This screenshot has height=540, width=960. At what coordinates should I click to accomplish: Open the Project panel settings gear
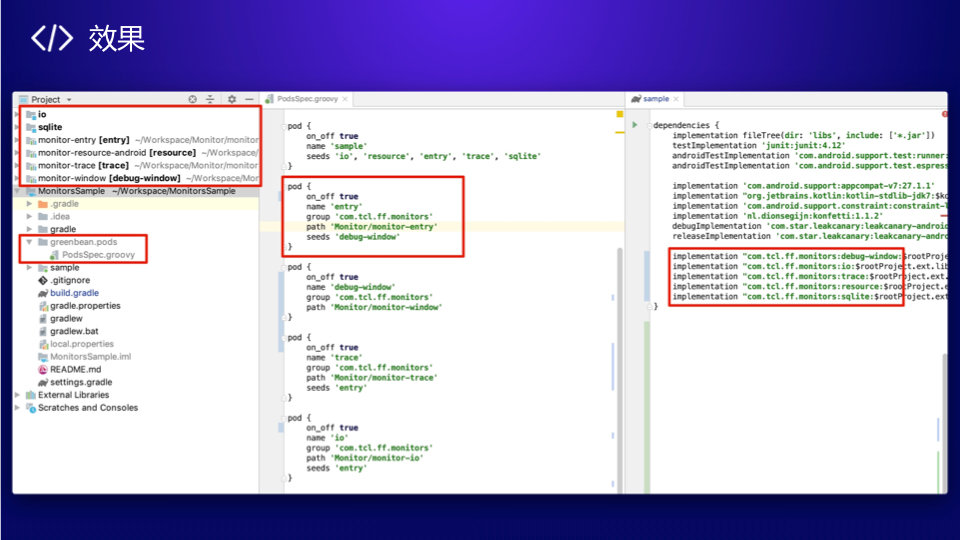[231, 99]
